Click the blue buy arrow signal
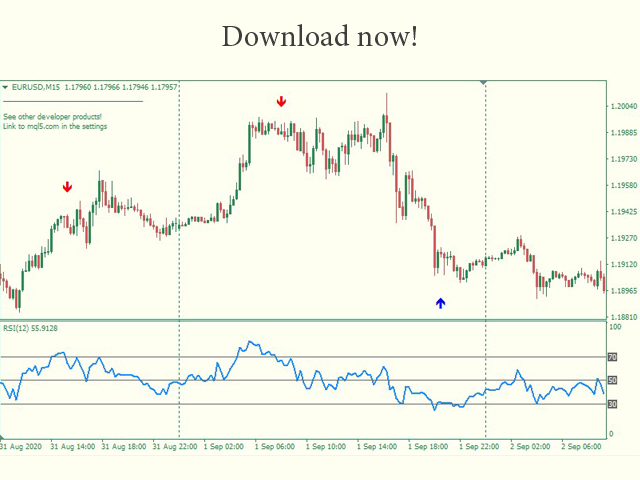This screenshot has width=640, height=480. pos(440,303)
